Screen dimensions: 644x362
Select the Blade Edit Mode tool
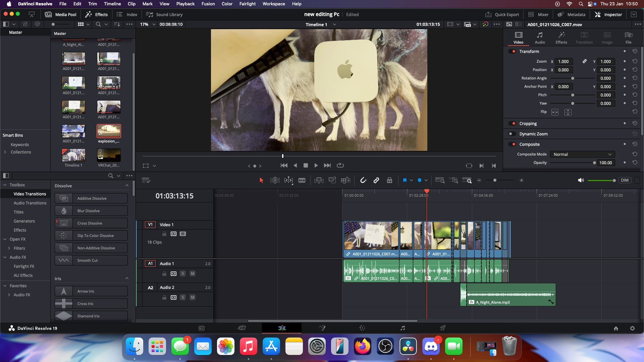pos(302,180)
